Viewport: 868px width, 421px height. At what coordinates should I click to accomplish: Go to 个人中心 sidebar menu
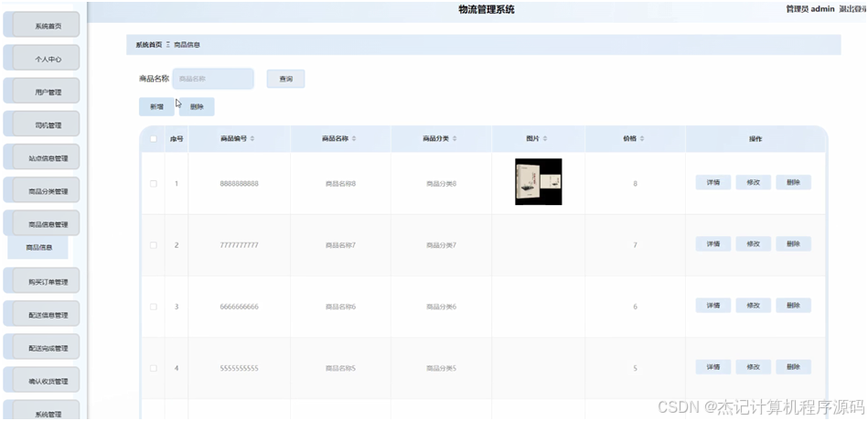click(46, 59)
